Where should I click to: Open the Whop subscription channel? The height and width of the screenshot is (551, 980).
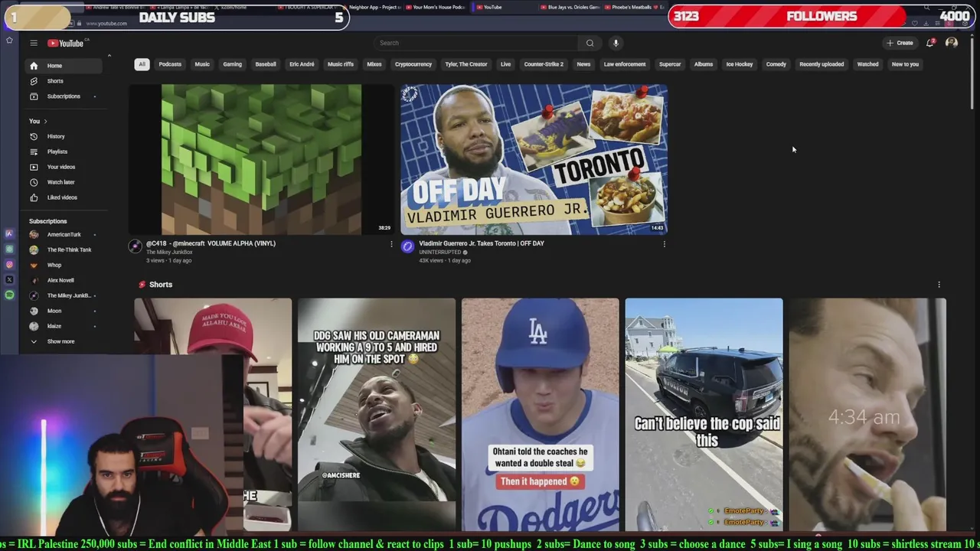click(x=64, y=265)
